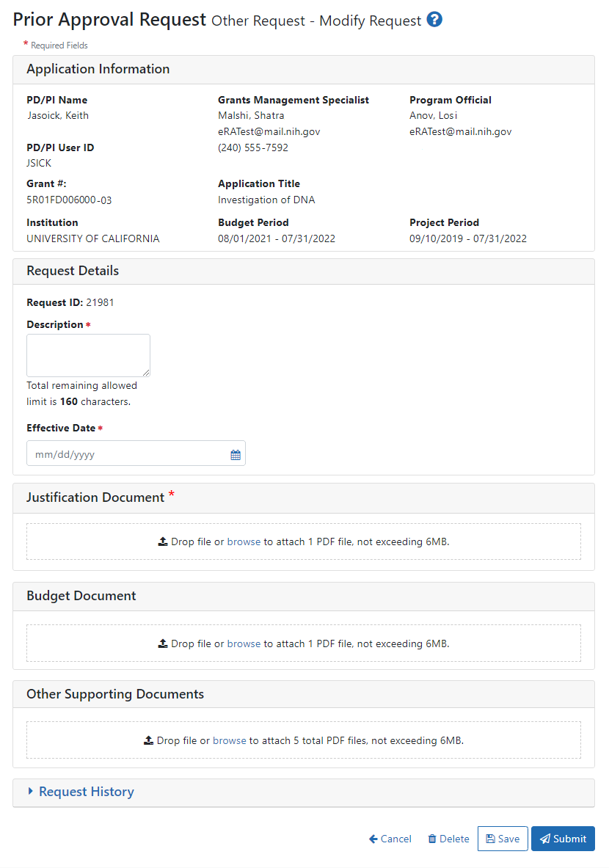Click the Effective Date input field
Screen dimensions: 609x868
(x=128, y=454)
